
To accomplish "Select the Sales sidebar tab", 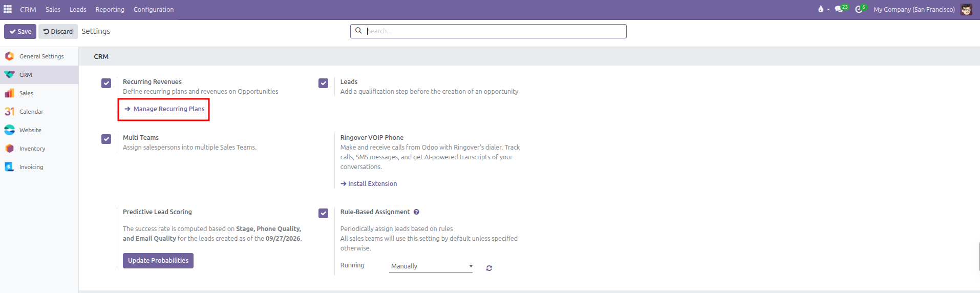I will click(x=39, y=93).
